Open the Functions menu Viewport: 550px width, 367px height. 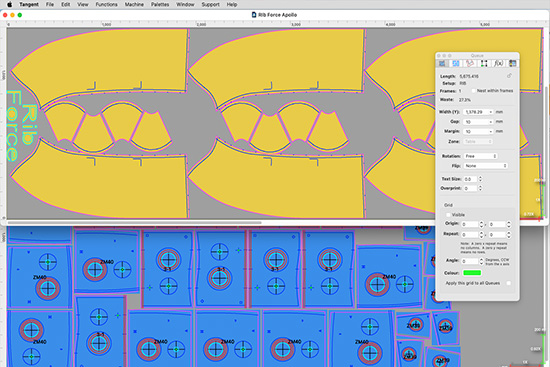[x=106, y=5]
